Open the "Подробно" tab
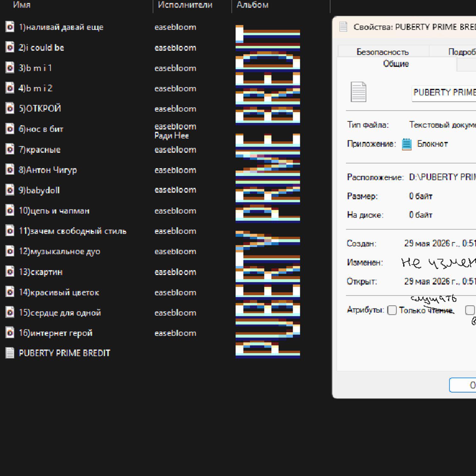 (x=462, y=52)
